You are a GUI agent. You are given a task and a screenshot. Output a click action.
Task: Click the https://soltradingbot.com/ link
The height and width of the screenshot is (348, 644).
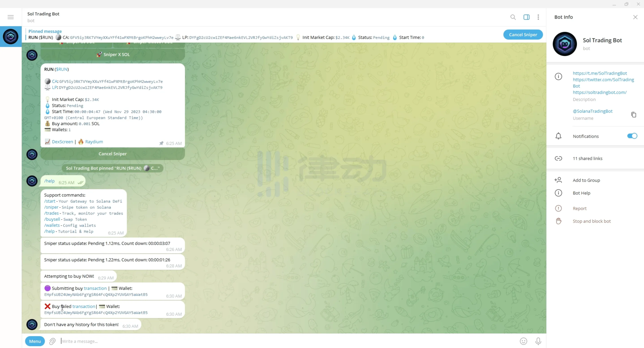(599, 92)
